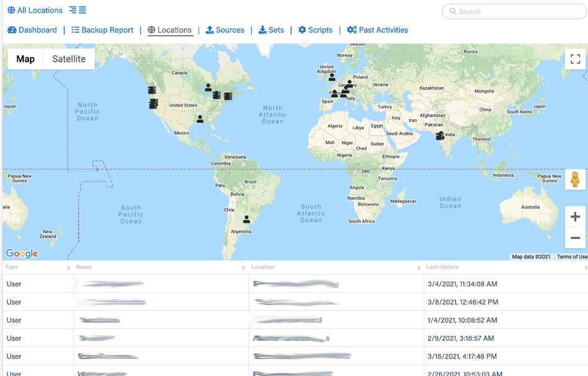Select the user marker near Poland
Image resolution: width=588 pixels, height=376 pixels.
(350, 83)
